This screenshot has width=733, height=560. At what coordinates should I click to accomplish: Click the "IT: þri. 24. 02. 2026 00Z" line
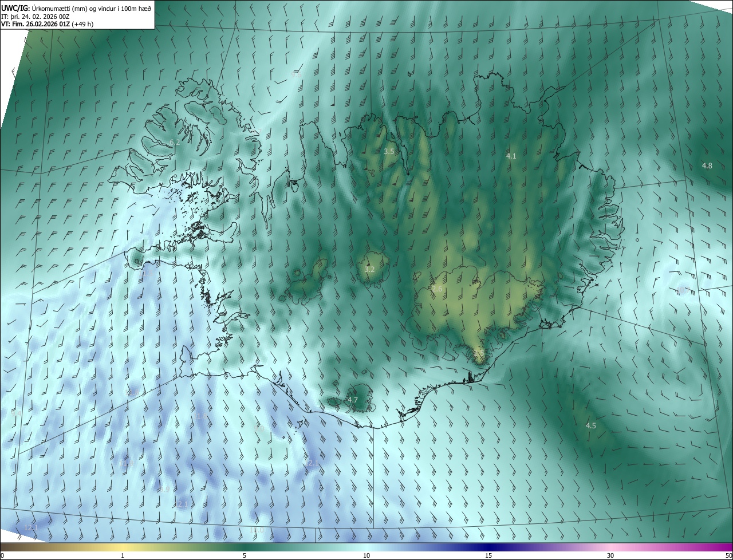(36, 16)
